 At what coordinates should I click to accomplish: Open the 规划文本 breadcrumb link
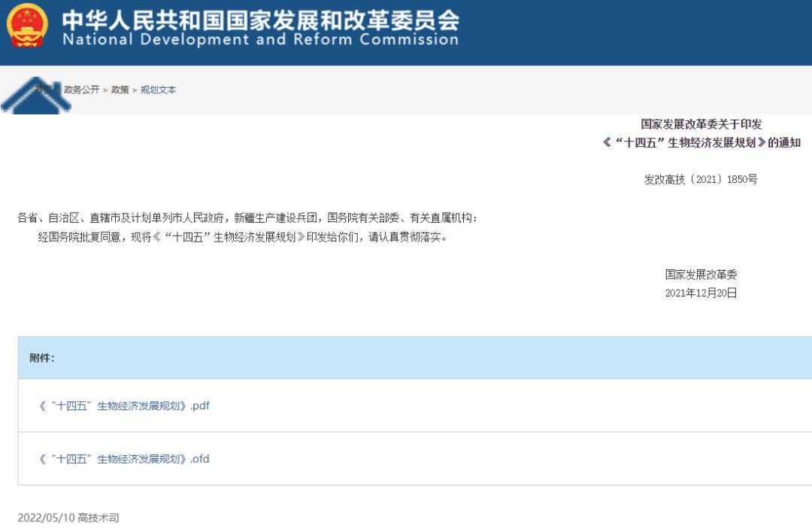pos(158,90)
